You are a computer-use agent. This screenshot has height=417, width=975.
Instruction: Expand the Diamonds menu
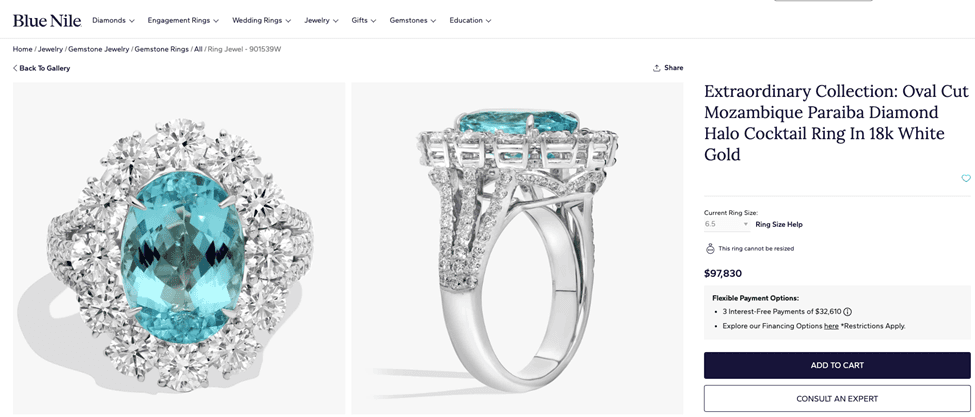click(x=113, y=21)
